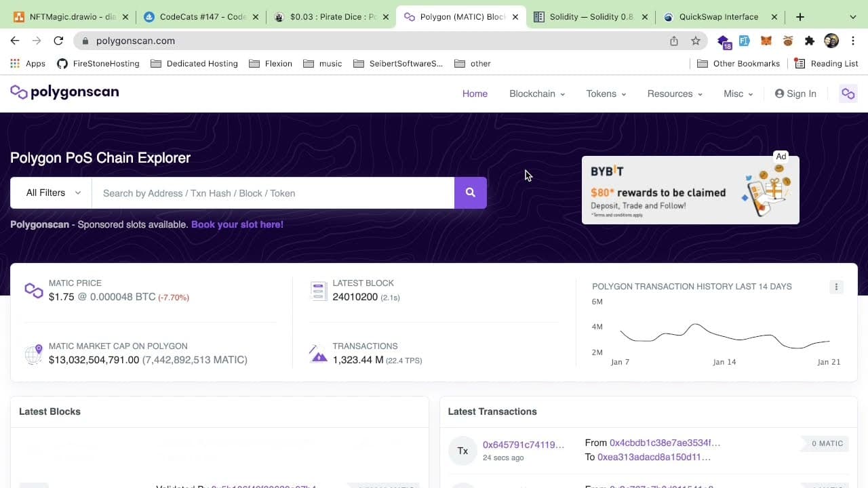Close the NFTMagic.drawio tab

pyautogui.click(x=125, y=17)
